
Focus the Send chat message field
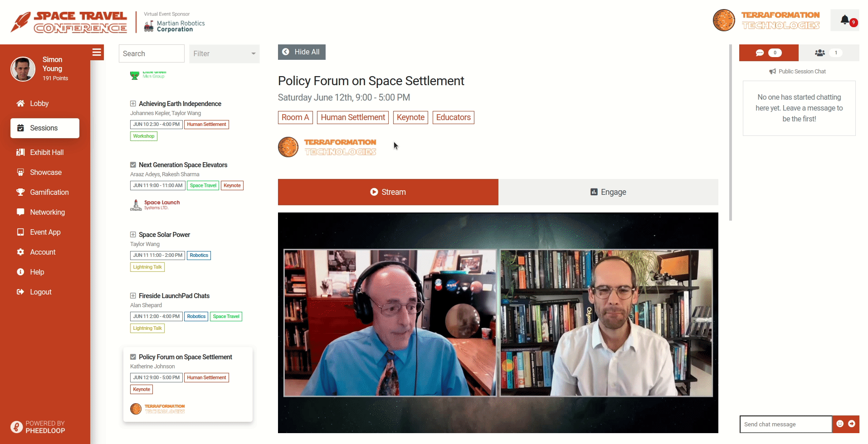point(785,424)
